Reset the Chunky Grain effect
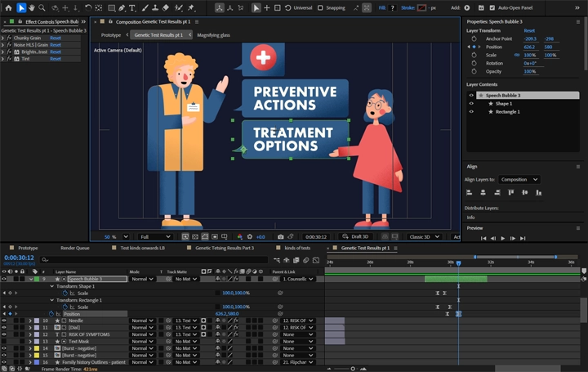The height and width of the screenshot is (372, 588). tap(56, 38)
